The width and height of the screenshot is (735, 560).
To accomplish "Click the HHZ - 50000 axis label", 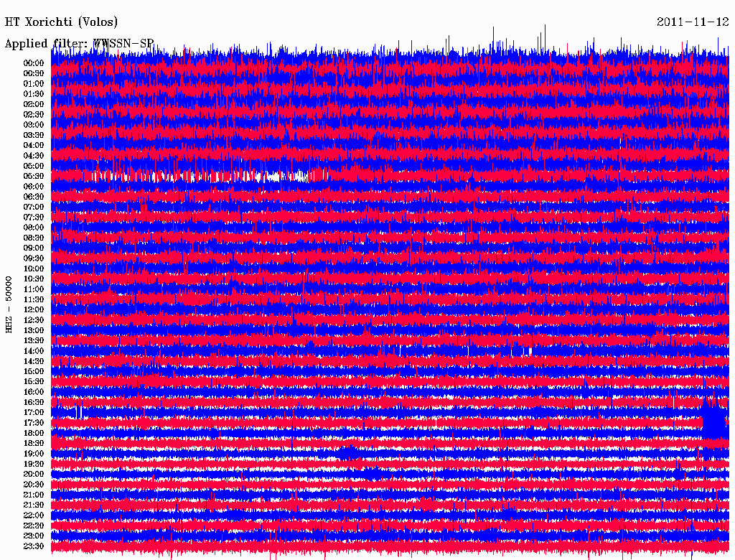I will point(9,304).
